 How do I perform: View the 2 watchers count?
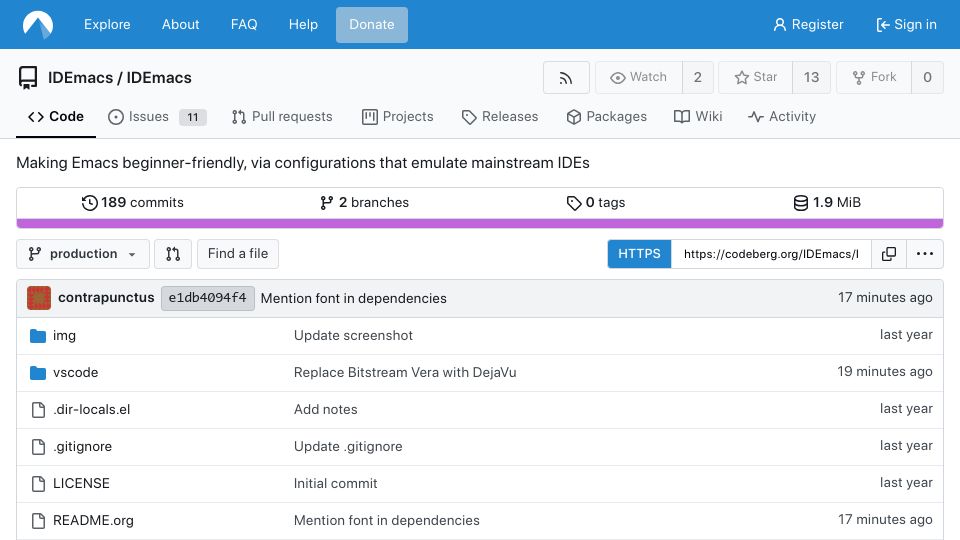point(697,78)
